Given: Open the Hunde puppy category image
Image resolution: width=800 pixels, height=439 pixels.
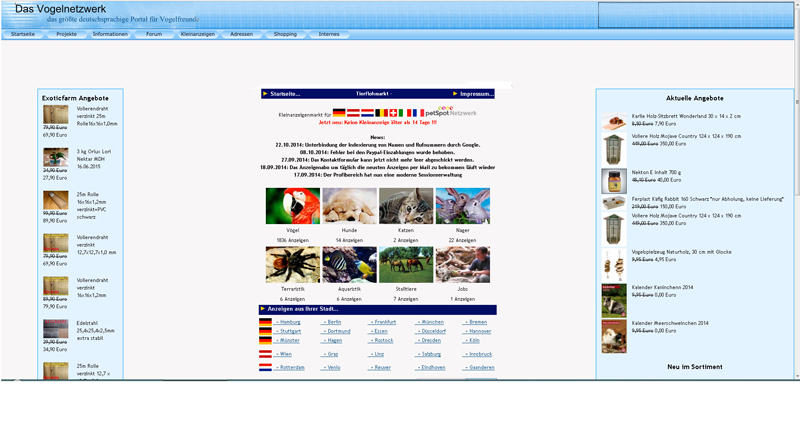Looking at the screenshot, I should 349,206.
